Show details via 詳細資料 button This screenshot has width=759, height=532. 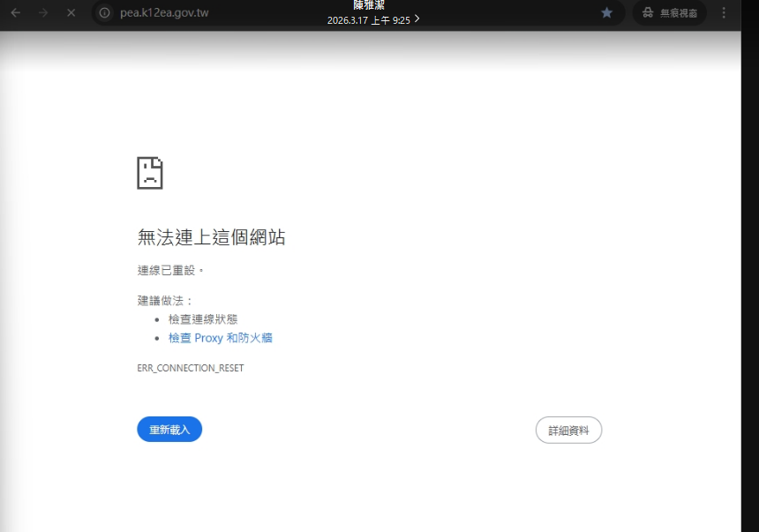(568, 431)
